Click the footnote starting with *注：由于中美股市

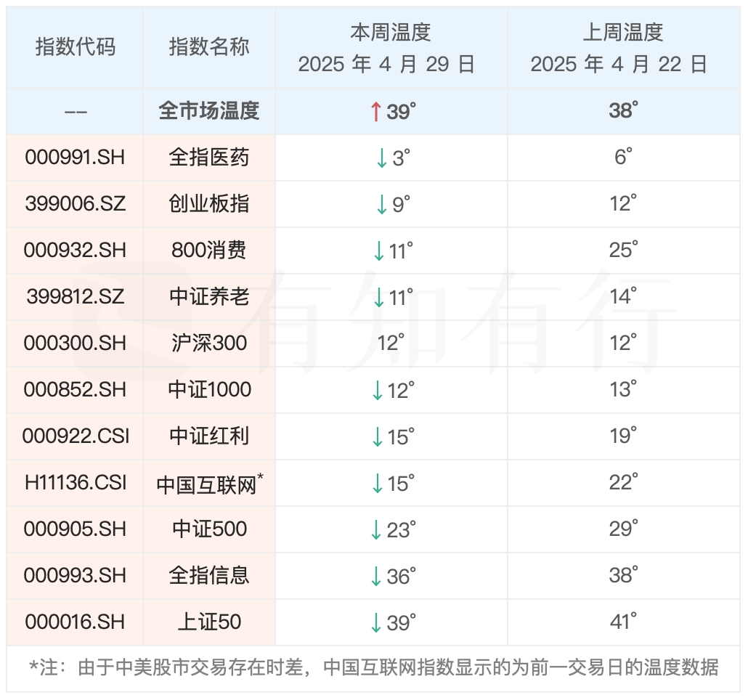373,667
